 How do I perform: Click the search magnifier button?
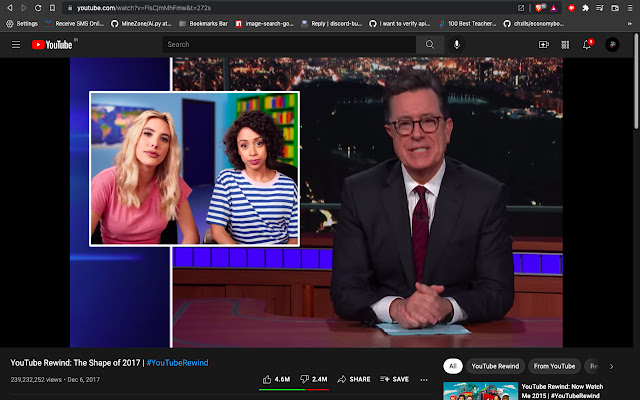[430, 44]
